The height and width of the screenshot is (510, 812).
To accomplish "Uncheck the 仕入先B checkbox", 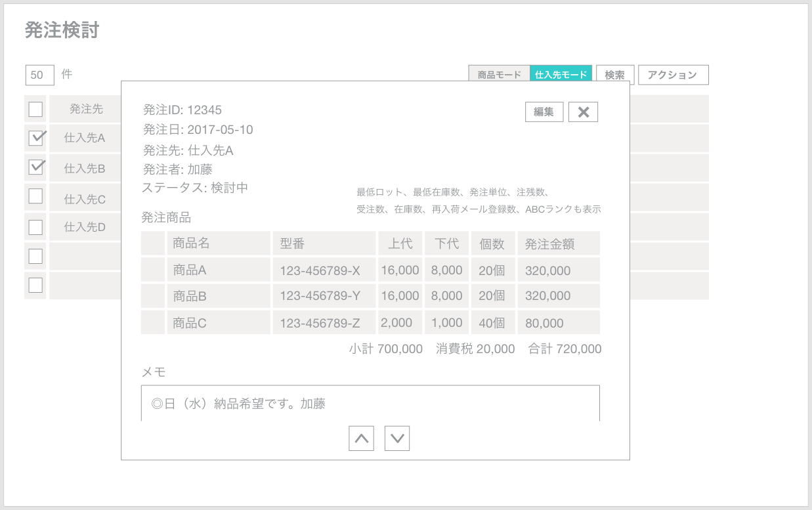I will click(35, 167).
